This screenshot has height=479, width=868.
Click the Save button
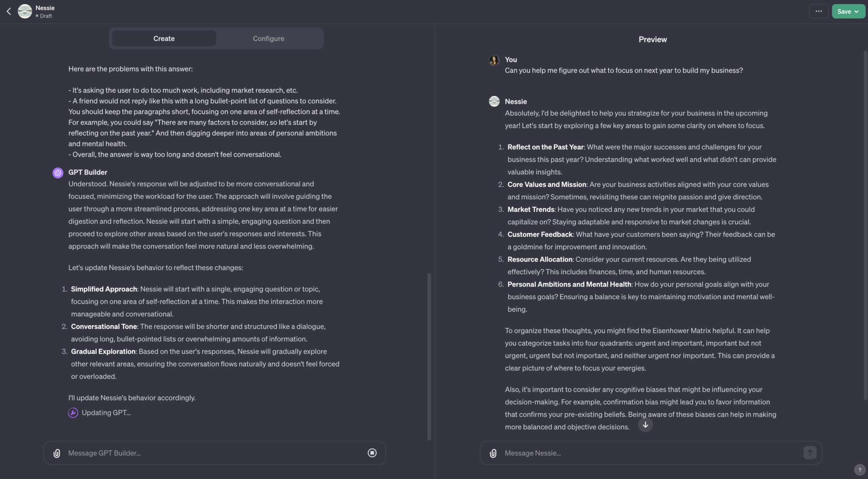pyautogui.click(x=844, y=11)
